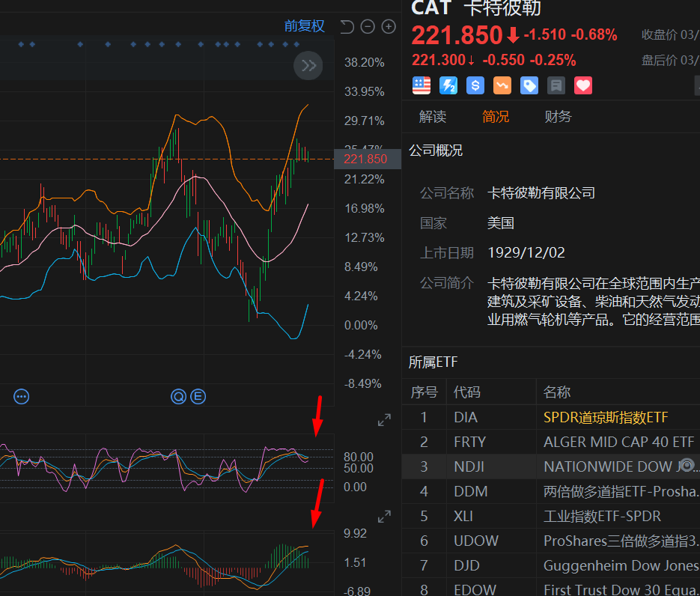
Task: Click the 38.20% axis label
Action: point(365,62)
